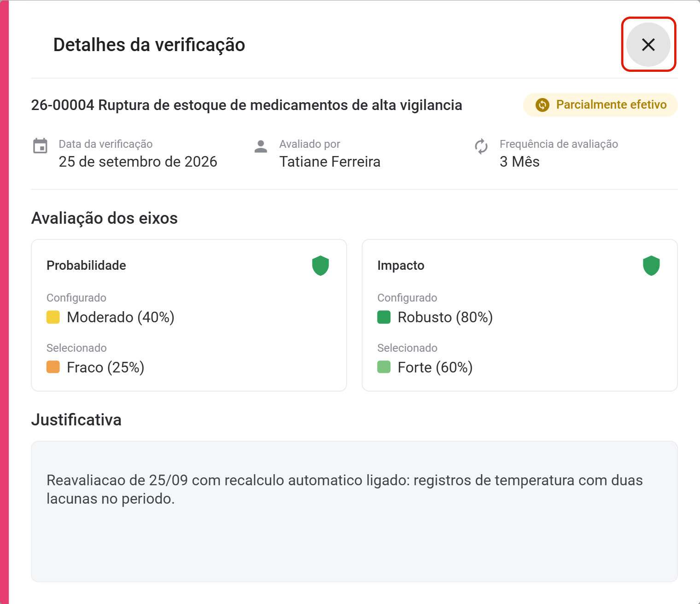Image resolution: width=700 pixels, height=604 pixels.
Task: Click the date '25 de setembro de 2026'
Action: click(x=138, y=162)
